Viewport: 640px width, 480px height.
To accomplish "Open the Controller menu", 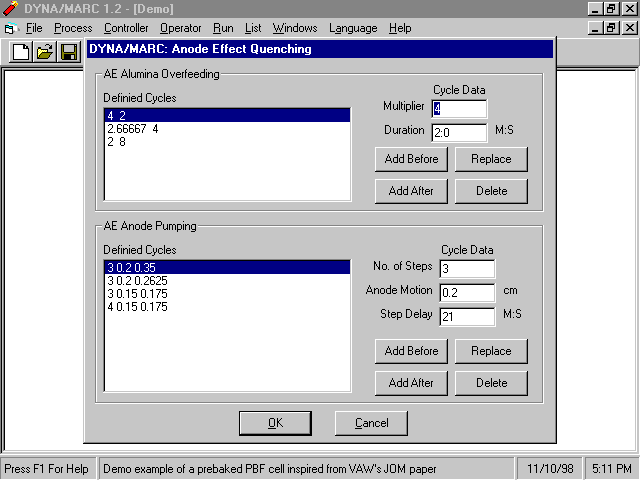I will [x=126, y=28].
